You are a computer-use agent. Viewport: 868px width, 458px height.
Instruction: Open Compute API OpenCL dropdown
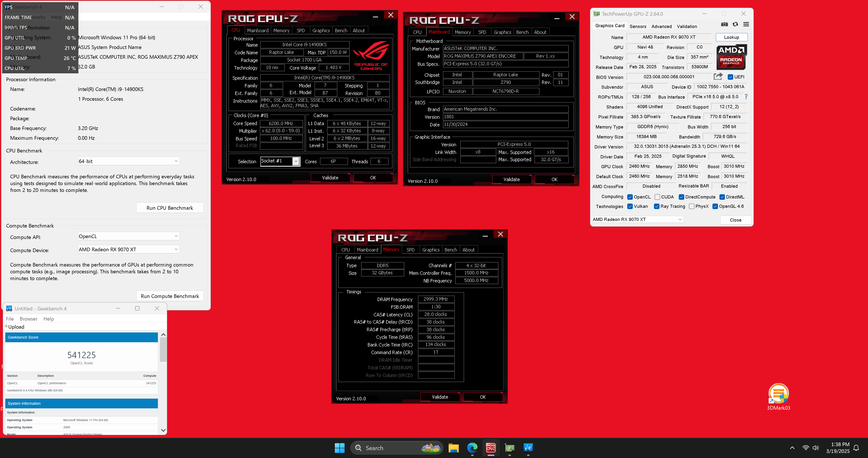click(x=128, y=236)
